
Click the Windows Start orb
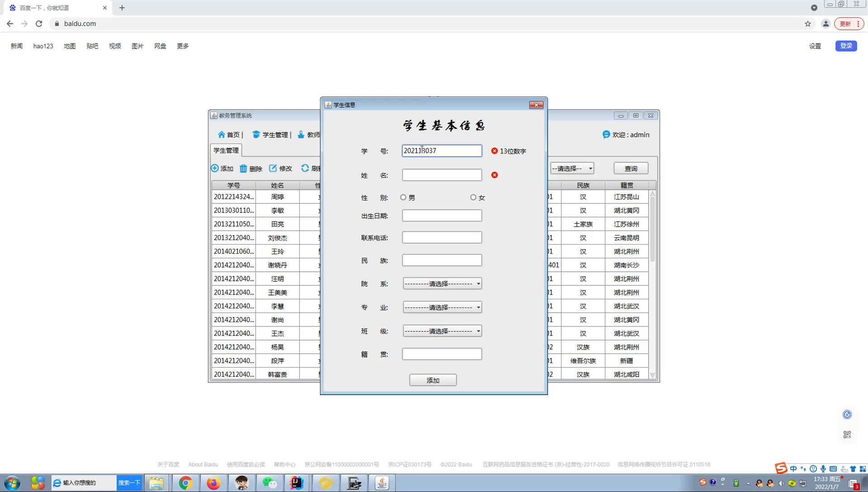pyautogui.click(x=12, y=483)
